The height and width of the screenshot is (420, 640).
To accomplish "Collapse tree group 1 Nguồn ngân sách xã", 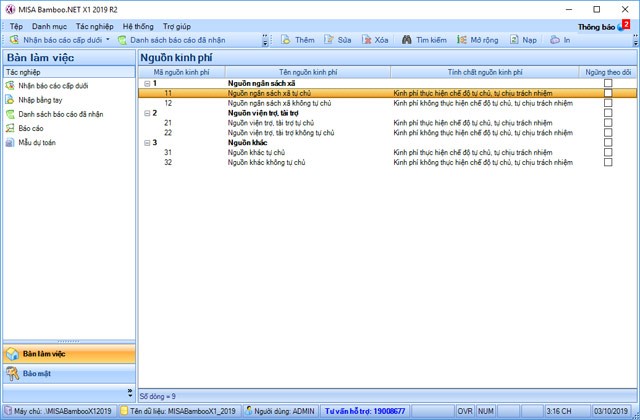I will (147, 83).
